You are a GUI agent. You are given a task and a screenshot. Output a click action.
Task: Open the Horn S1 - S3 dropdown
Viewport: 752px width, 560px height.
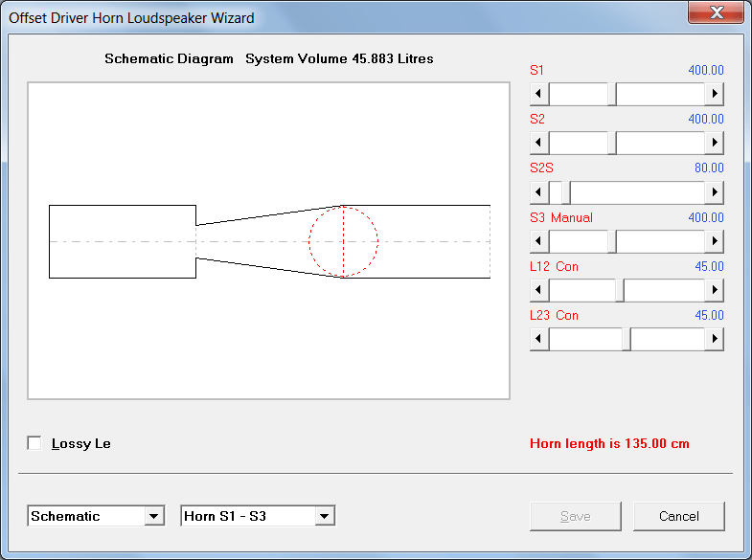coord(325,516)
